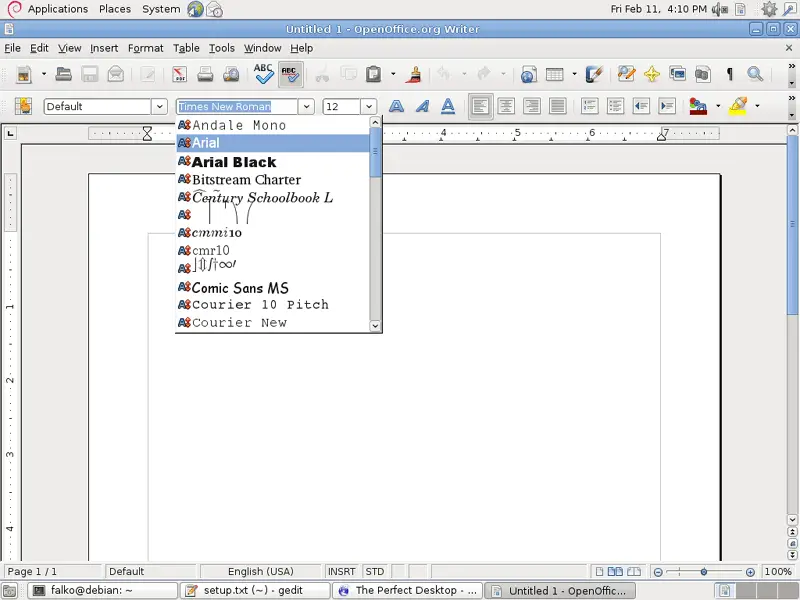Run the Spelling and Grammar check
The image size is (800, 600).
pos(264,74)
